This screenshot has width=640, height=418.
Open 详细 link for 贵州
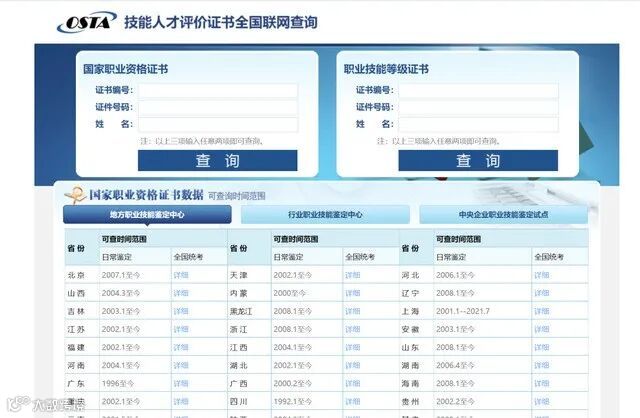click(542, 402)
